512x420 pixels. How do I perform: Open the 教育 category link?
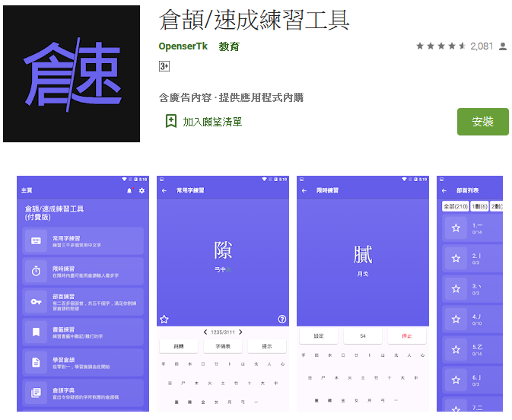(x=229, y=46)
